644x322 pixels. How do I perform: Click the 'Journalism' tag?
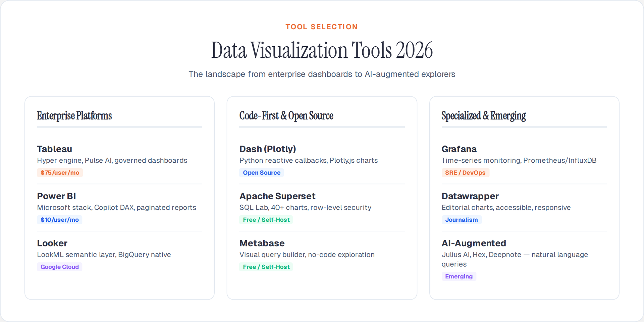(x=462, y=220)
